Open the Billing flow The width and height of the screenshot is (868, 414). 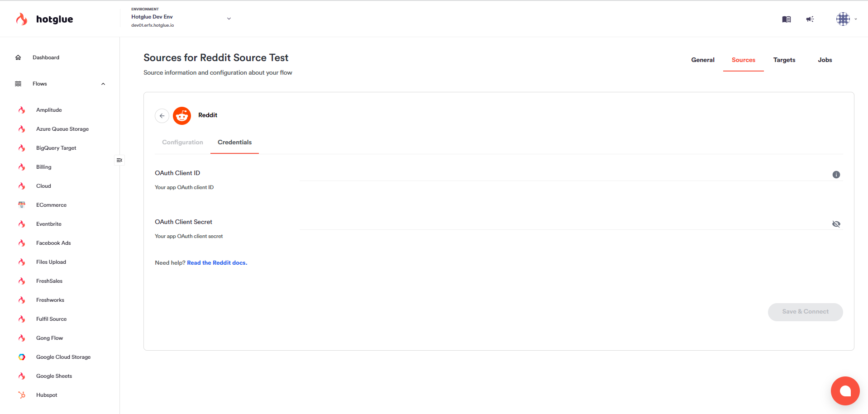click(44, 167)
